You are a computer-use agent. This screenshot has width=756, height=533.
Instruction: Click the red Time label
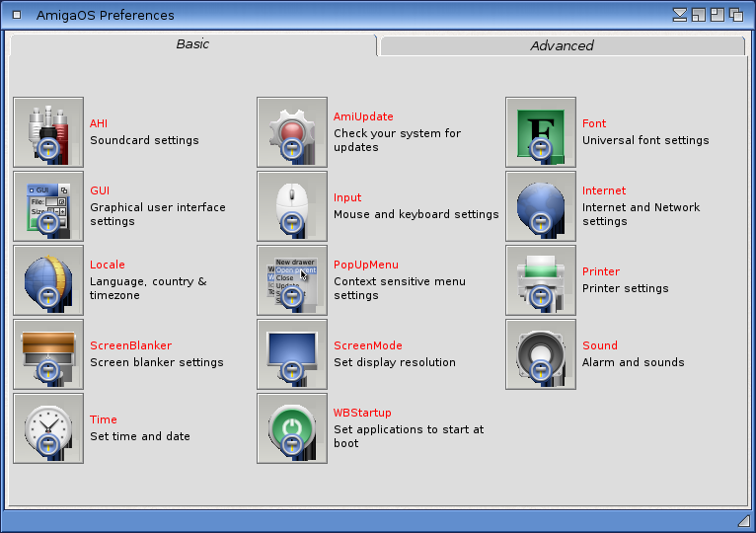pyautogui.click(x=104, y=419)
